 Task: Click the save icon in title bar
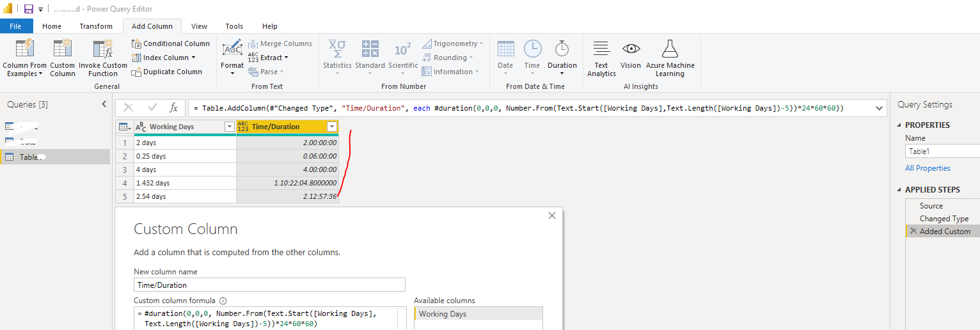(28, 9)
